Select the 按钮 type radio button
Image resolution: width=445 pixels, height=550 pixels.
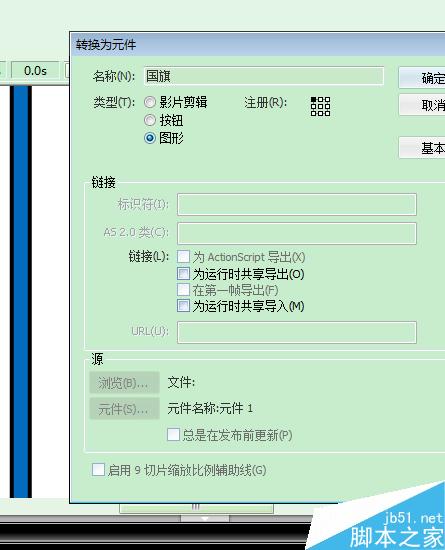[x=150, y=120]
